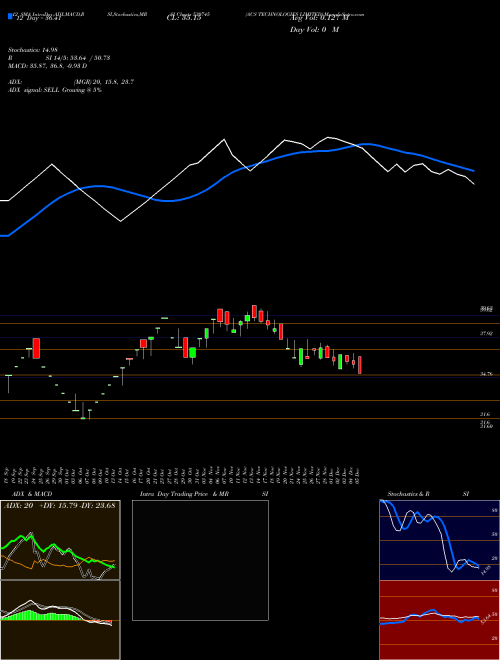Open the blue Stochastics oscillator panel

pos(440,540)
